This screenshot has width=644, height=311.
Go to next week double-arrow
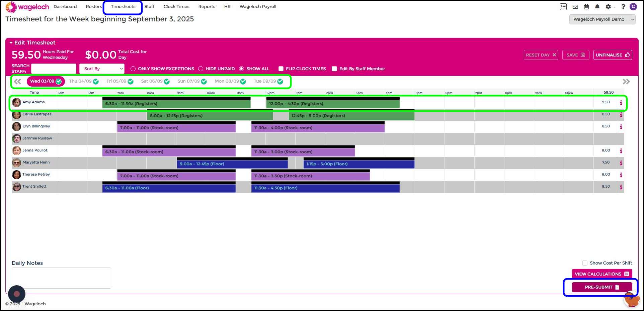coord(626,82)
